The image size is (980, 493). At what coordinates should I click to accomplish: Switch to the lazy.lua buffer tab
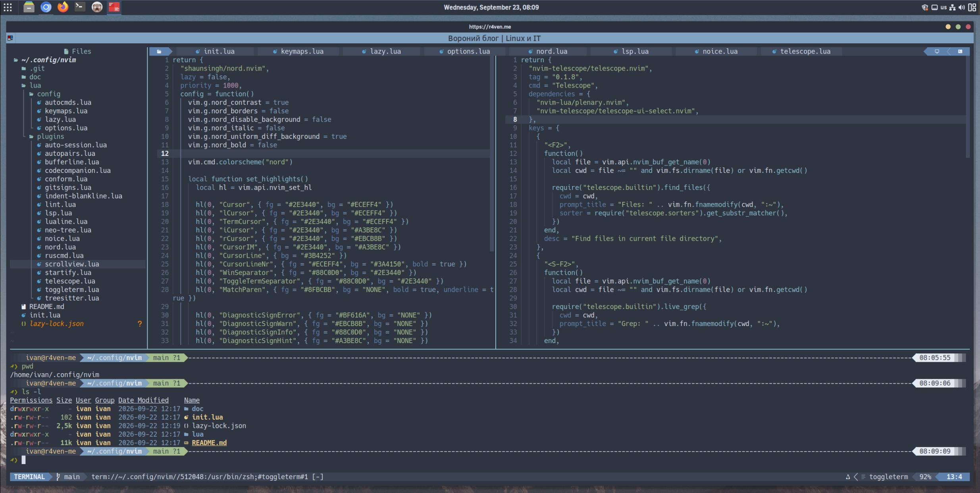tap(381, 51)
